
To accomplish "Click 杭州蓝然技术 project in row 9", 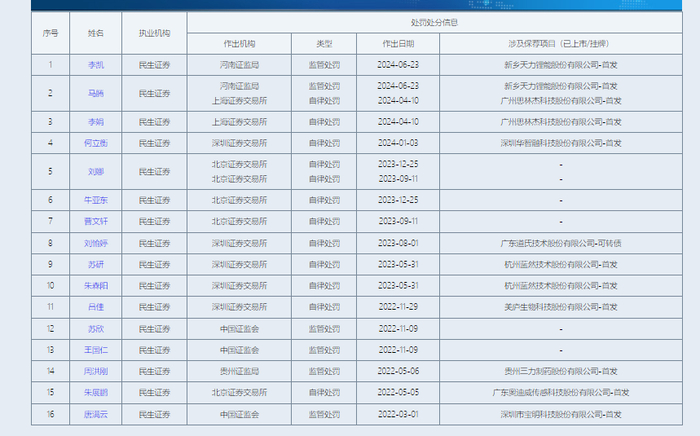I will pos(561,265).
